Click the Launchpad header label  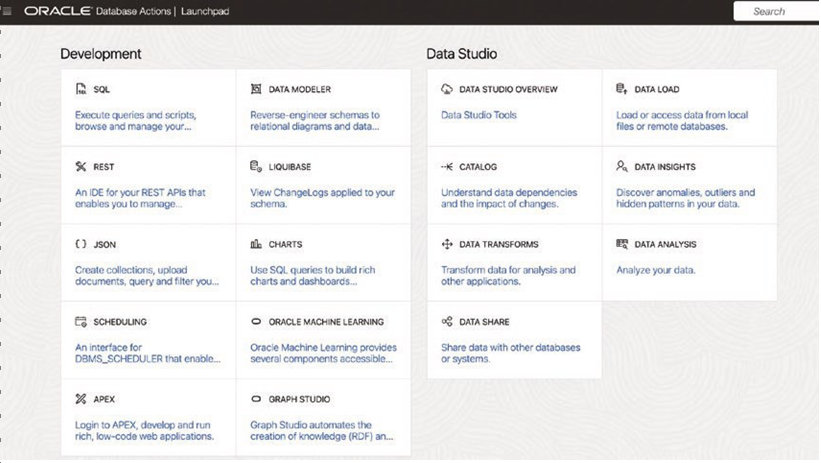point(205,11)
